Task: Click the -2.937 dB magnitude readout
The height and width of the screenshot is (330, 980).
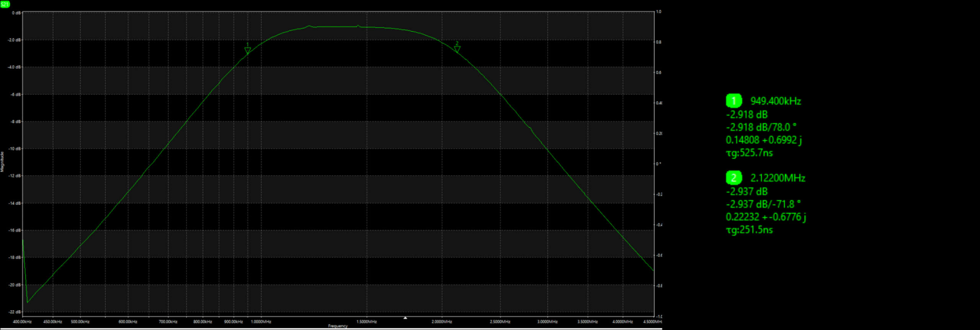Action: [x=746, y=192]
